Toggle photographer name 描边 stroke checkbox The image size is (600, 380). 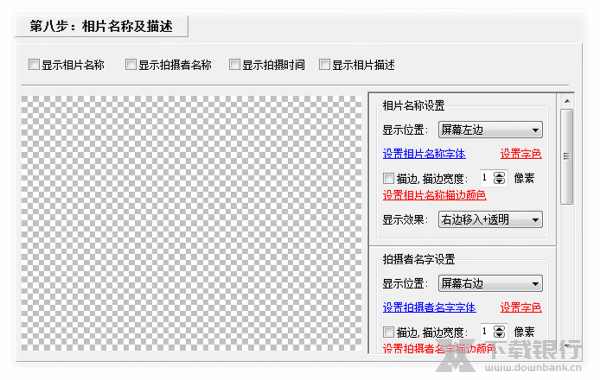pos(388,331)
